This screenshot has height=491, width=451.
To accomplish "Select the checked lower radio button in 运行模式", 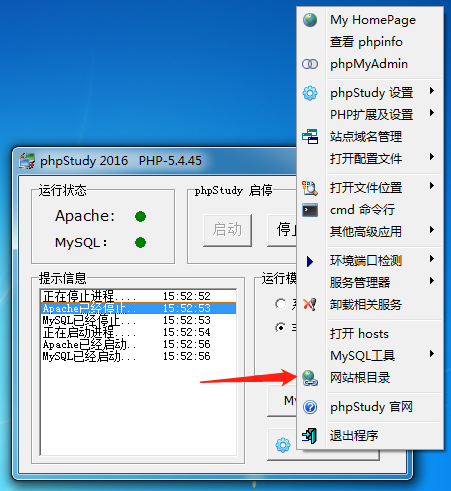I will coord(281,328).
